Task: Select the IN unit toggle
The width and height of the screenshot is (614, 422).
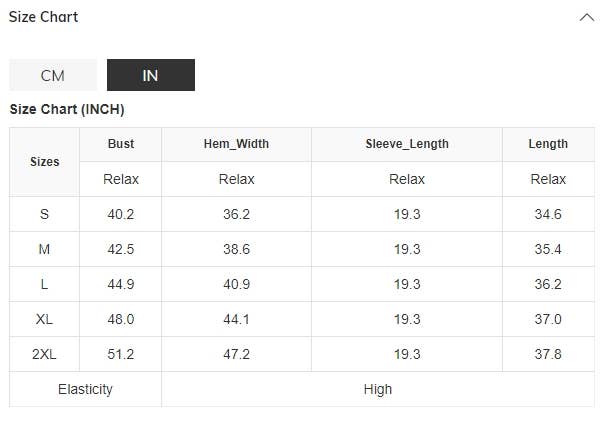Action: pos(151,75)
